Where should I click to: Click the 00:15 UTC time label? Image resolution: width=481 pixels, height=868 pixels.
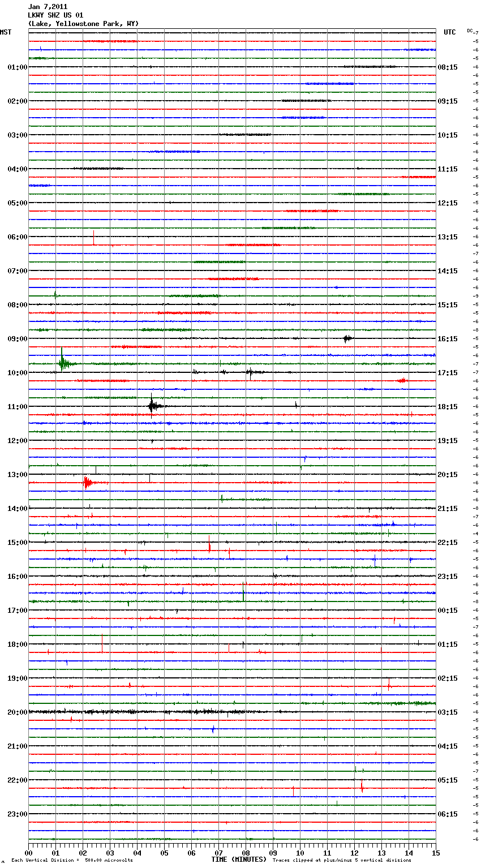pos(448,611)
